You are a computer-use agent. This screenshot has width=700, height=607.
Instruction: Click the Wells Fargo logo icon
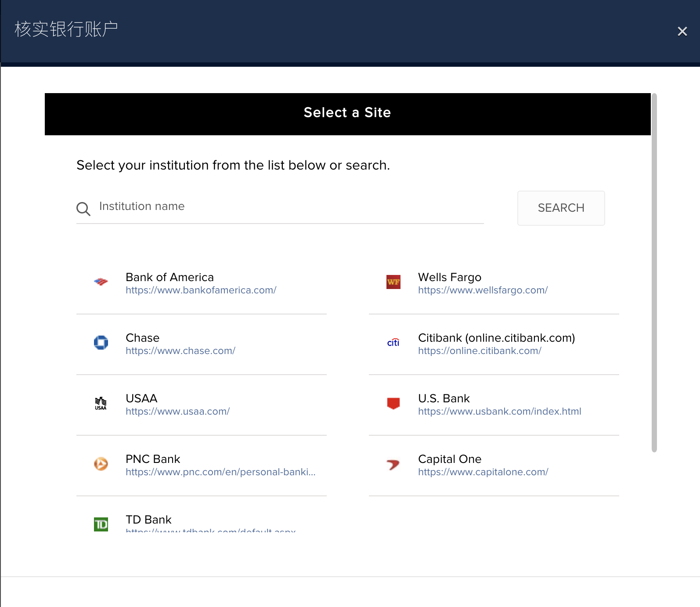(x=393, y=282)
